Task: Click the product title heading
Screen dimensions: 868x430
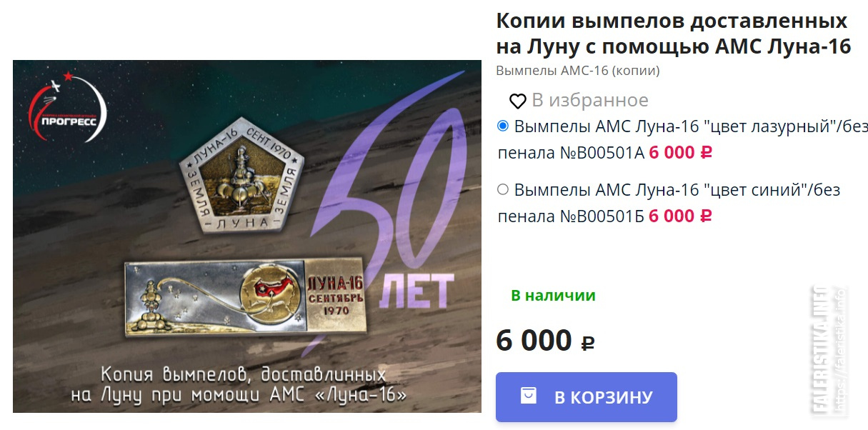Action: coord(673,33)
